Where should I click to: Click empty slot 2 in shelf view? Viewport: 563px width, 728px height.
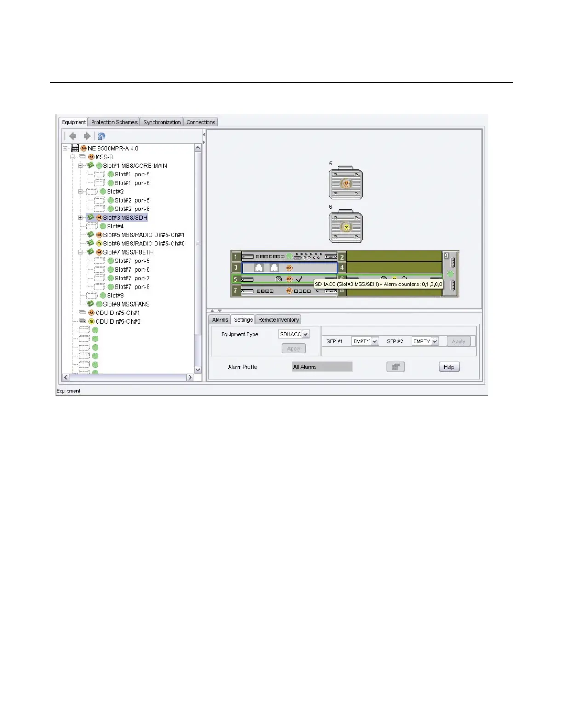pos(394,256)
